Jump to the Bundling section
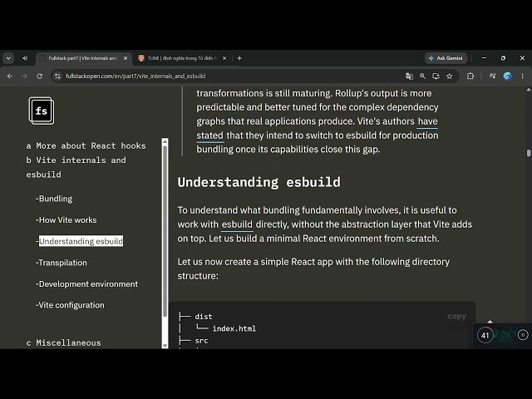This screenshot has height=399, width=532. click(54, 199)
